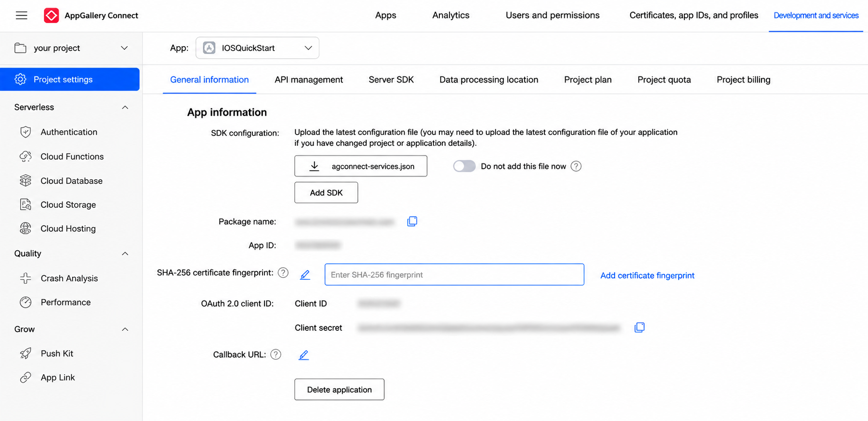868x421 pixels.
Task: Open the IOSQuickStart app selector
Action: 257,48
